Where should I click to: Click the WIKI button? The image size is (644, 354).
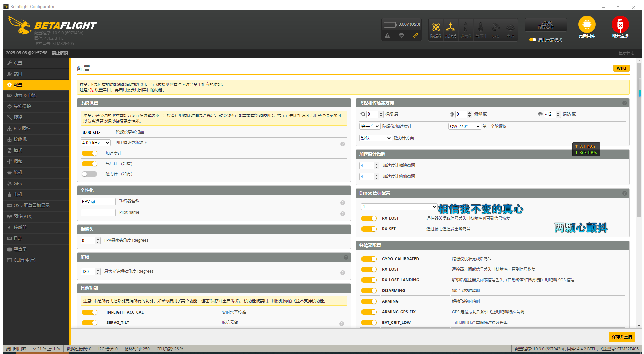point(621,68)
